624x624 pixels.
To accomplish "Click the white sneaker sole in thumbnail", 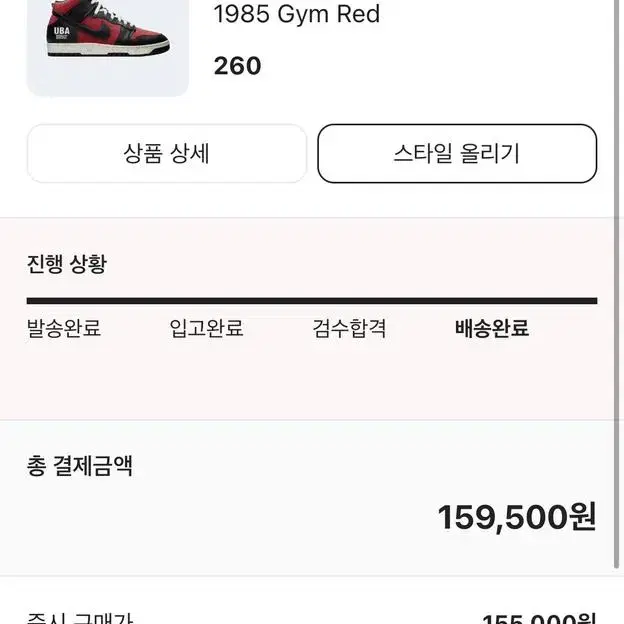I will [x=108, y=49].
